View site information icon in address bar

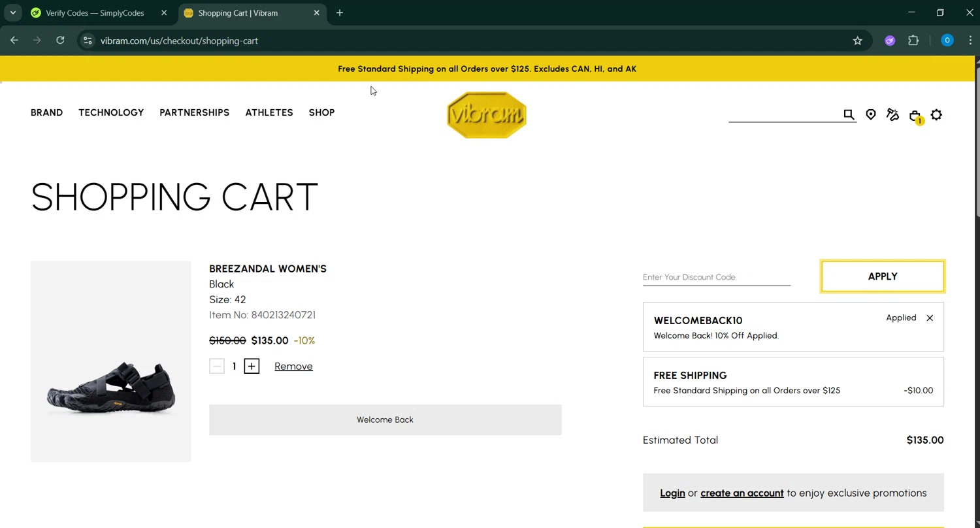[88, 41]
